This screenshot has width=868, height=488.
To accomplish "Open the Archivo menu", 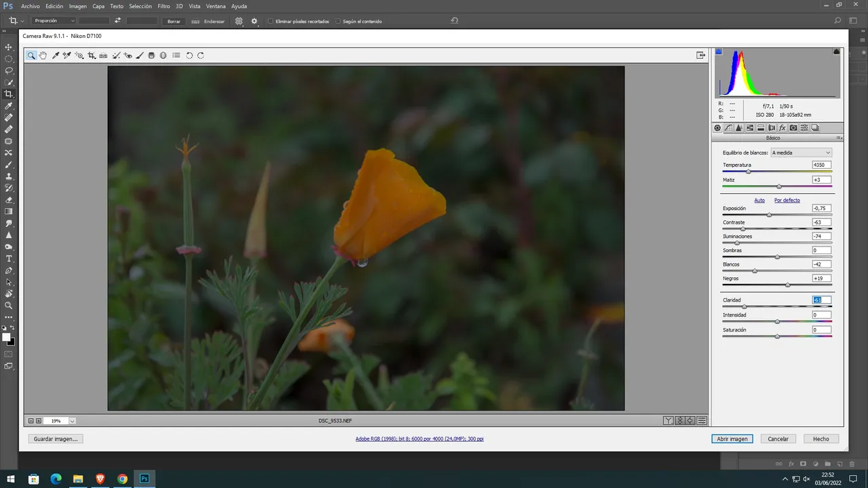I will point(31,6).
